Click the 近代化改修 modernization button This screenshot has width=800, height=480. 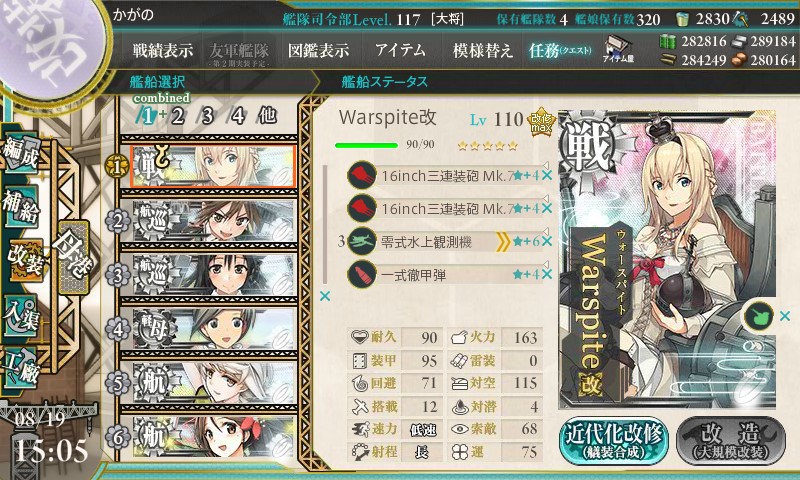click(x=614, y=441)
